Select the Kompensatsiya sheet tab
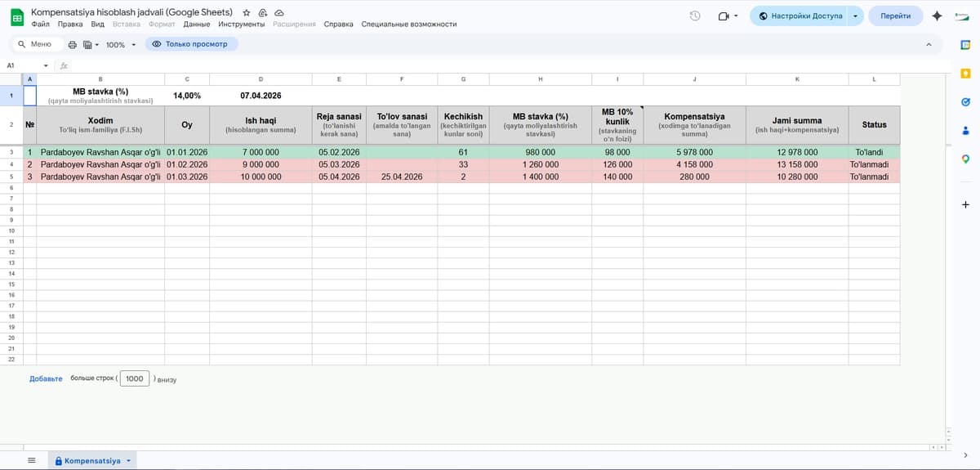Image resolution: width=980 pixels, height=470 pixels. [92, 461]
